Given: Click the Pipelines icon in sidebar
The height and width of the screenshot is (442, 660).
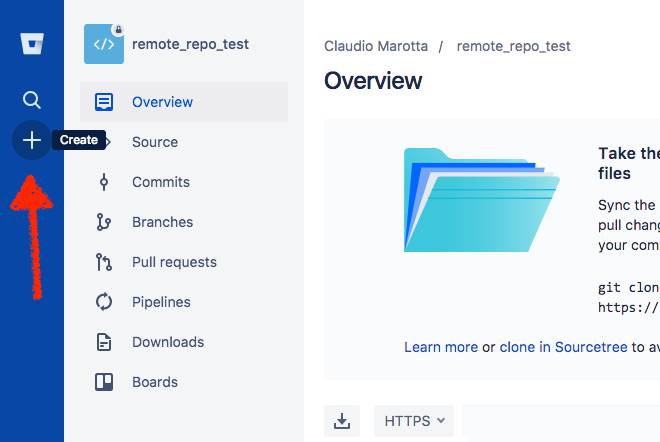Looking at the screenshot, I should (x=104, y=302).
